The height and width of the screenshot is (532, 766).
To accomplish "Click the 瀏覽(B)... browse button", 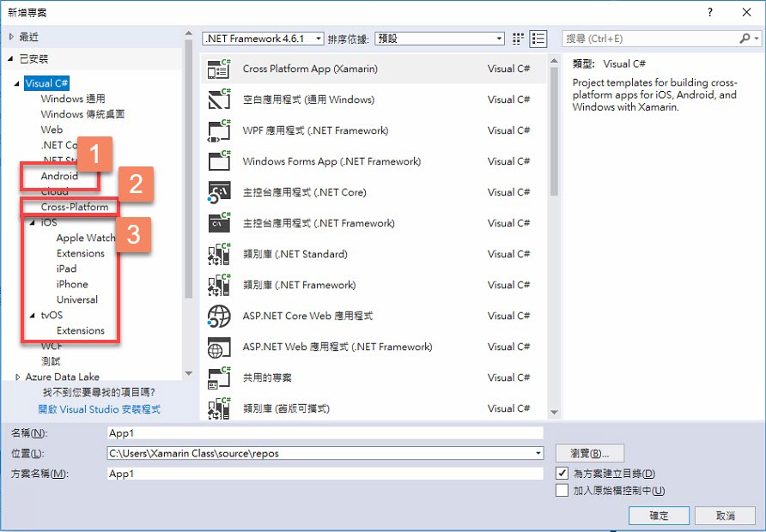I will [x=590, y=453].
